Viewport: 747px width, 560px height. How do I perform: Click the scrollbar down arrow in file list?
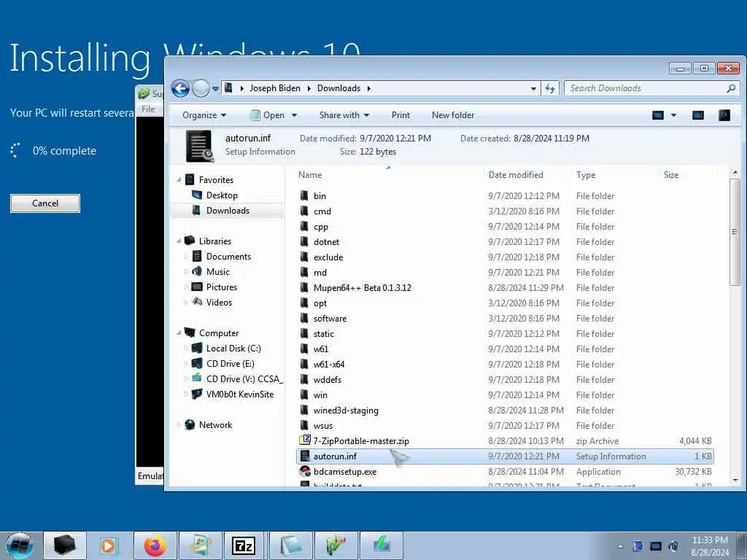pos(735,480)
